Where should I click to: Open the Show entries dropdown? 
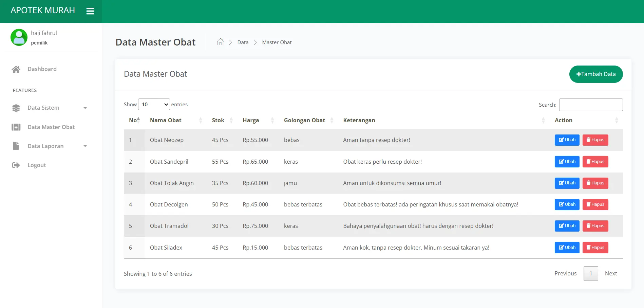[154, 104]
